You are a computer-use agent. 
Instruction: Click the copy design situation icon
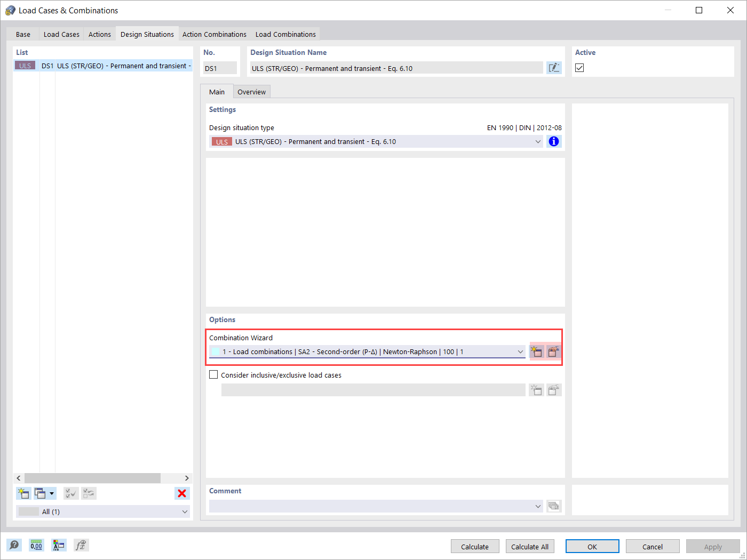41,493
